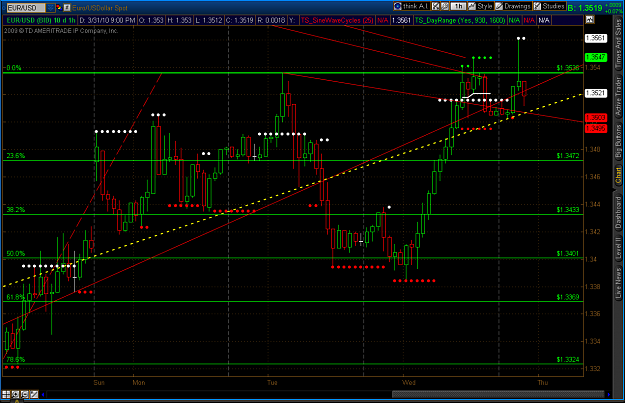Click the blue left scroll arrow under chart
This screenshot has height=403, width=625.
click(x=43, y=395)
